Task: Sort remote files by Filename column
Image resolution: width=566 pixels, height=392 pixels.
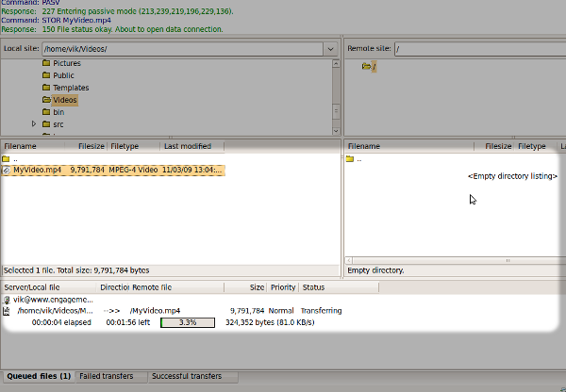Action: tap(409, 146)
